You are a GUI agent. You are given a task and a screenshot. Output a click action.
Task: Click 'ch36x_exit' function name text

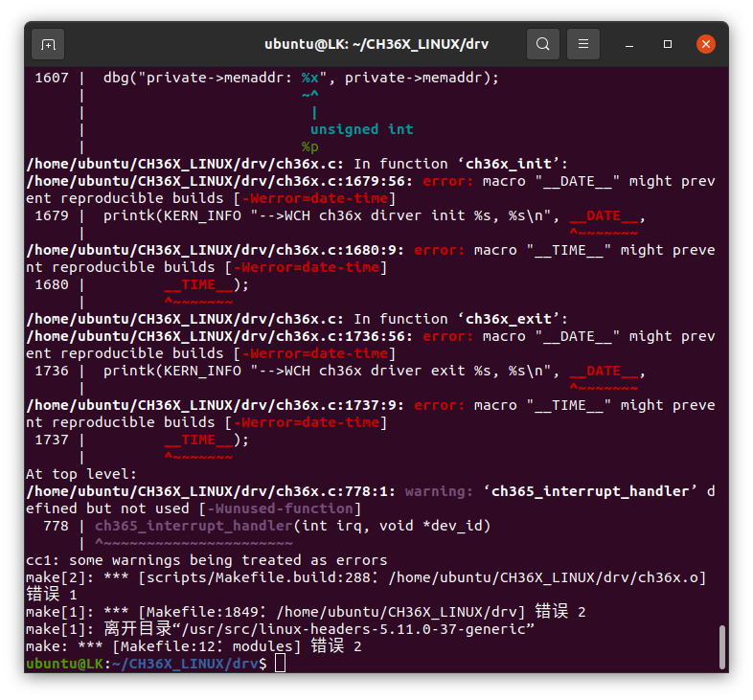(x=509, y=319)
